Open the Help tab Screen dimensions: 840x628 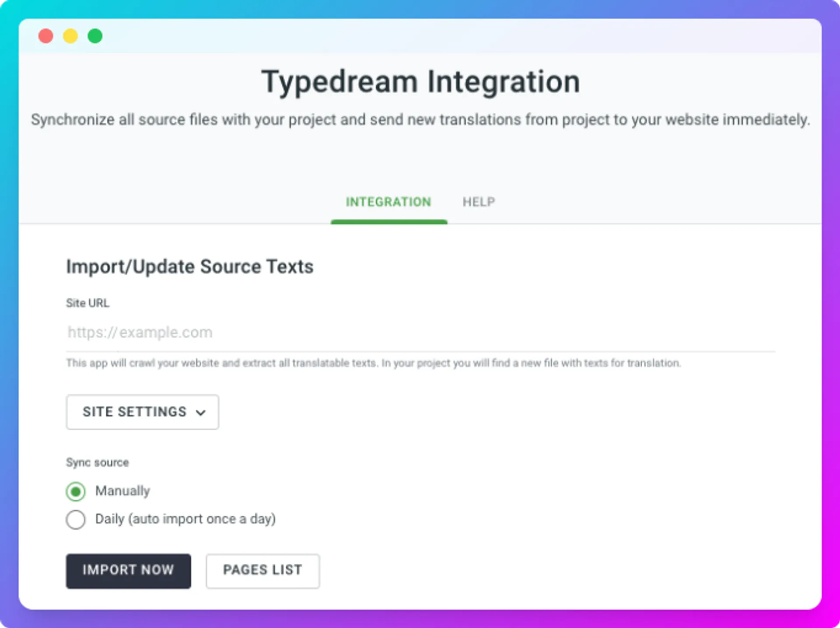[x=479, y=202]
